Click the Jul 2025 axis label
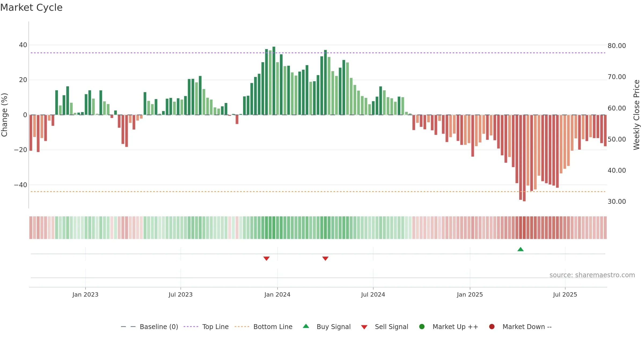Viewport: 644px width, 362px height. coord(565,294)
